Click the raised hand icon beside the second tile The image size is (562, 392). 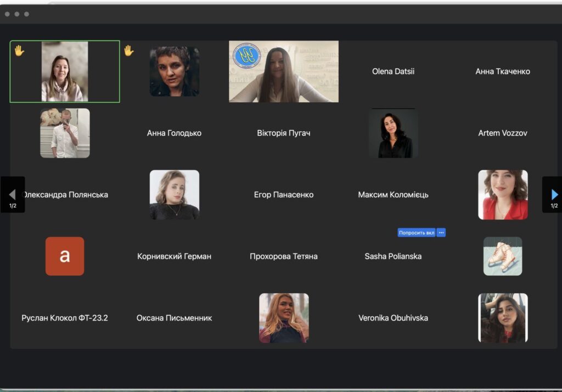(x=128, y=51)
